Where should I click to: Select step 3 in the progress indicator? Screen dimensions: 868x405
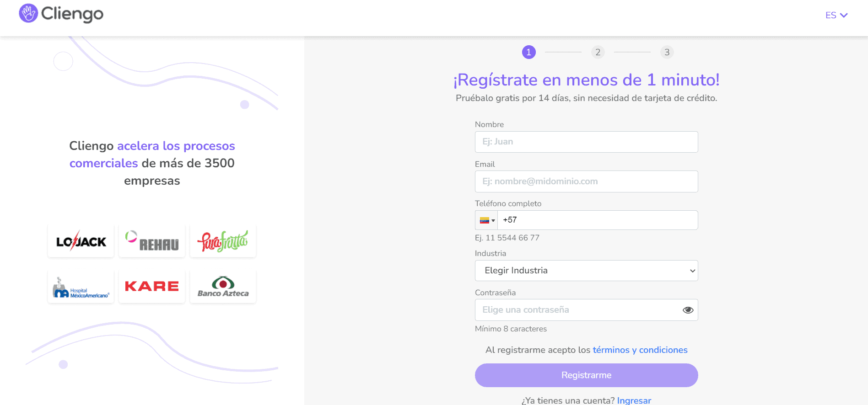tap(667, 52)
